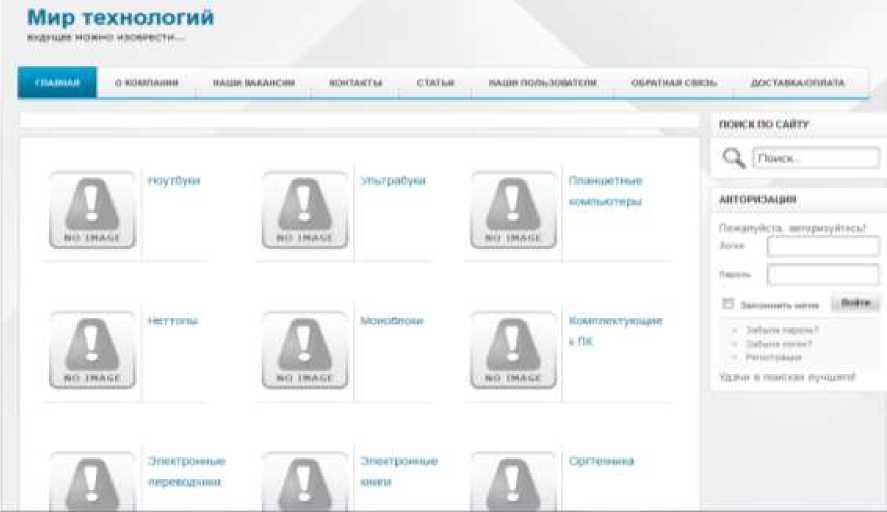The image size is (887, 512).
Task: Toggle the Запомнить меня checkbox
Action: click(x=727, y=304)
